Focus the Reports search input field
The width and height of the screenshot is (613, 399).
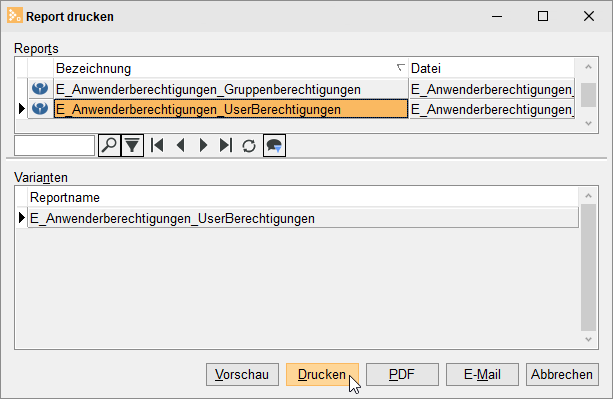(x=54, y=145)
